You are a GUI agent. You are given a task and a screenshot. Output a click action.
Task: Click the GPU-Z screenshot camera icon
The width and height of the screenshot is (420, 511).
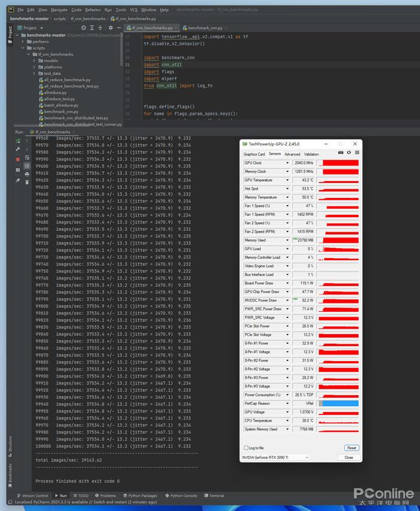[x=340, y=152]
